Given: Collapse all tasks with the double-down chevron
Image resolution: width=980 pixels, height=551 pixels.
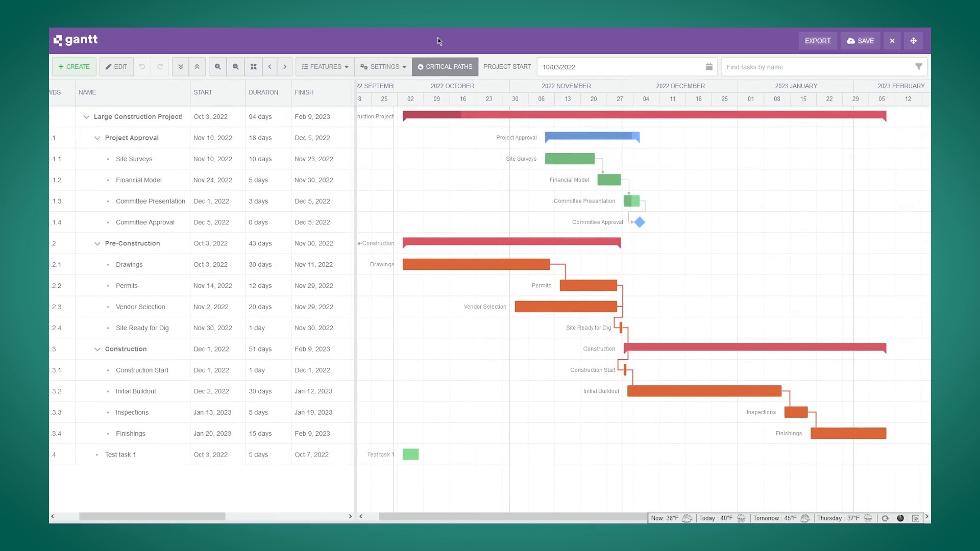Looking at the screenshot, I should pos(181,67).
